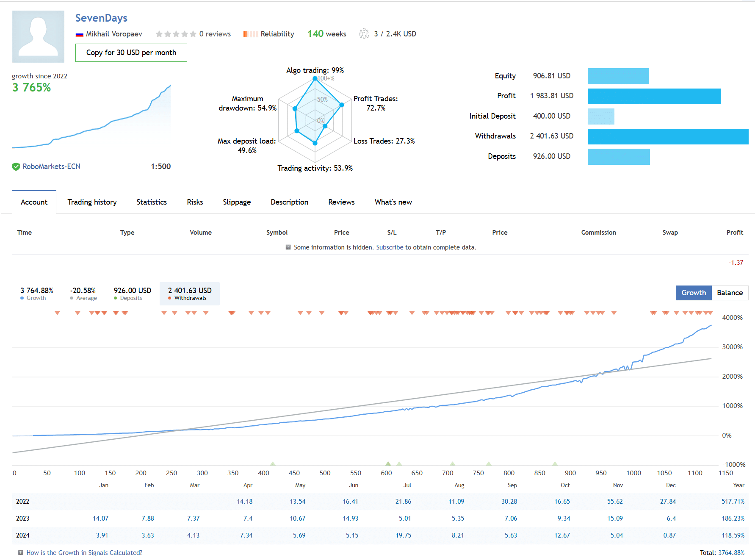Screen dimensions: 755x560
Task: Click the orange Reliability bars icon
Action: point(250,34)
